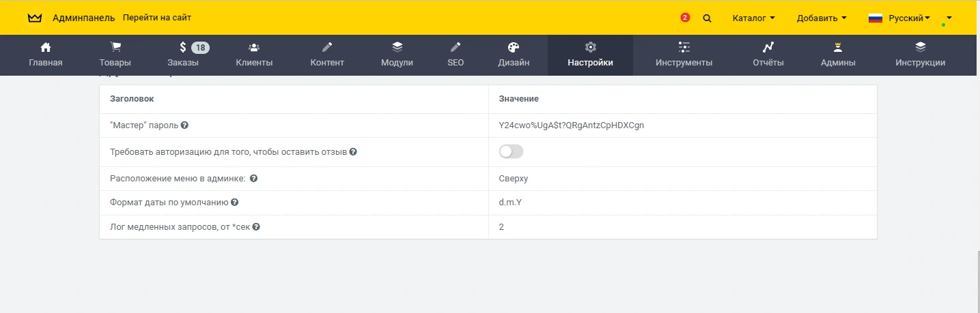Click the Админпанель title link
The height and width of the screenshot is (313, 980).
pyautogui.click(x=84, y=18)
